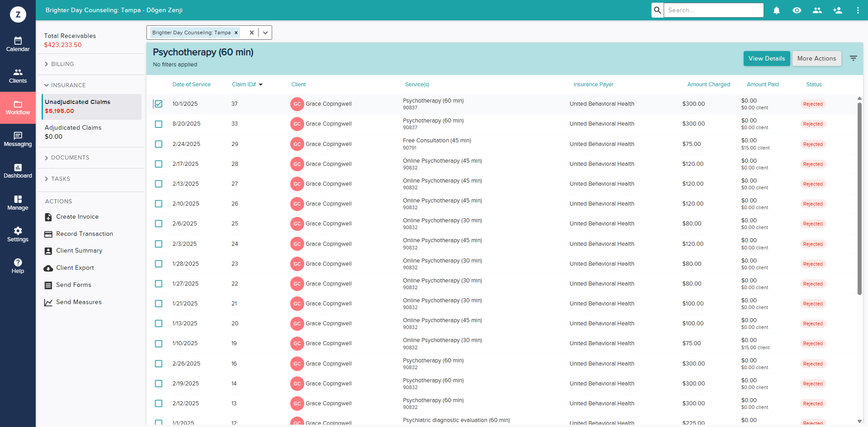Click the View Details button
Screen dimensions: 868x427
[x=767, y=59]
